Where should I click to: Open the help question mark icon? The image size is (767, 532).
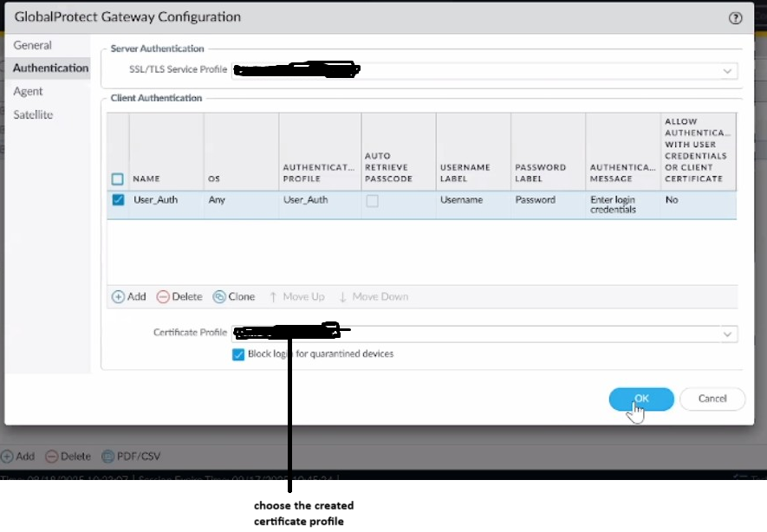point(735,18)
